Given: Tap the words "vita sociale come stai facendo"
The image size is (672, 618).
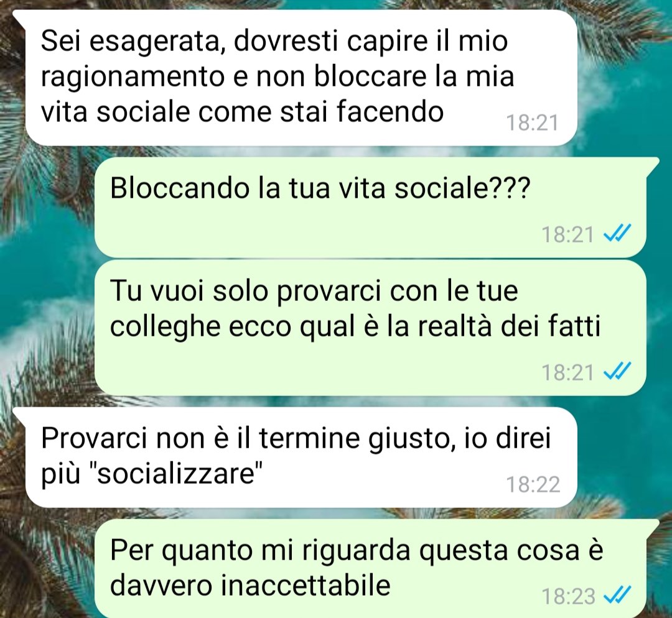Looking at the screenshot, I should pyautogui.click(x=242, y=112).
